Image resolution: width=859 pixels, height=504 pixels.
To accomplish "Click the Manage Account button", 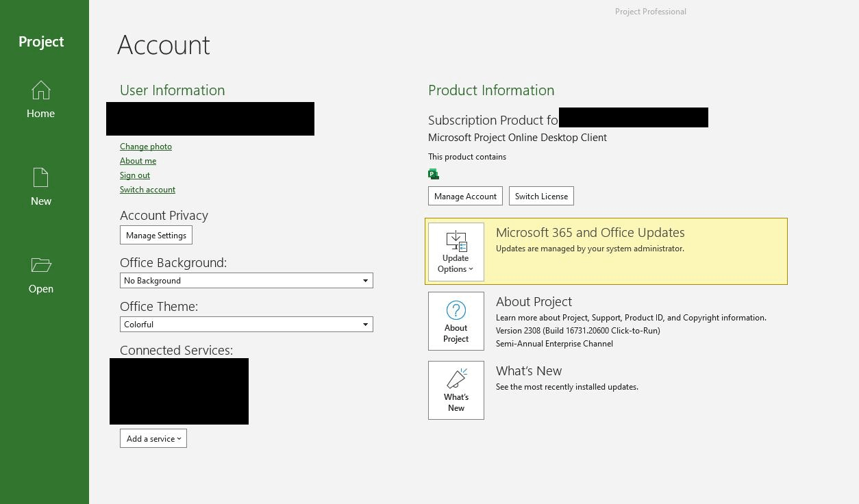I will pyautogui.click(x=465, y=196).
